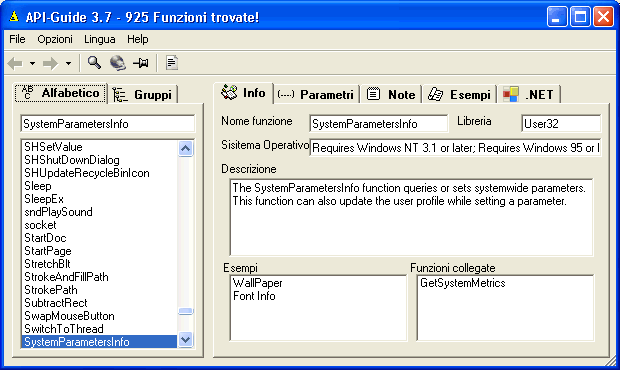Select StartPage in the function list
Viewport: 620px width, 370px height.
[x=100, y=251]
